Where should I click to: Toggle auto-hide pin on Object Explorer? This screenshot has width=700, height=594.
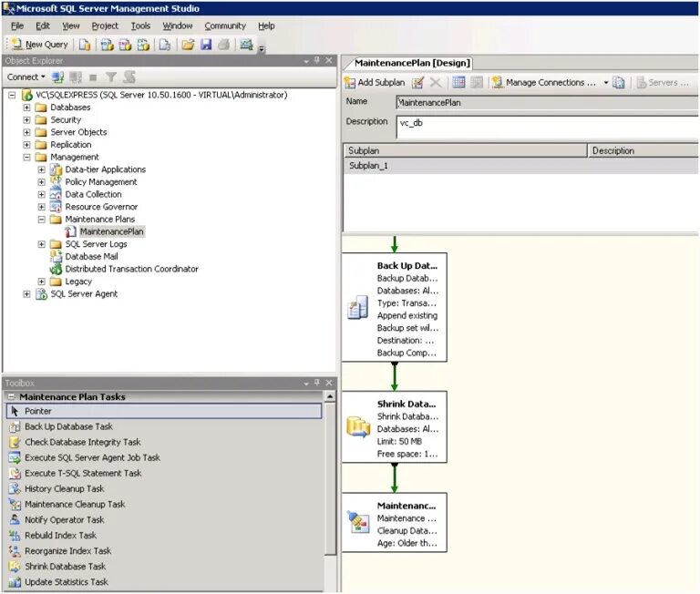[317, 60]
